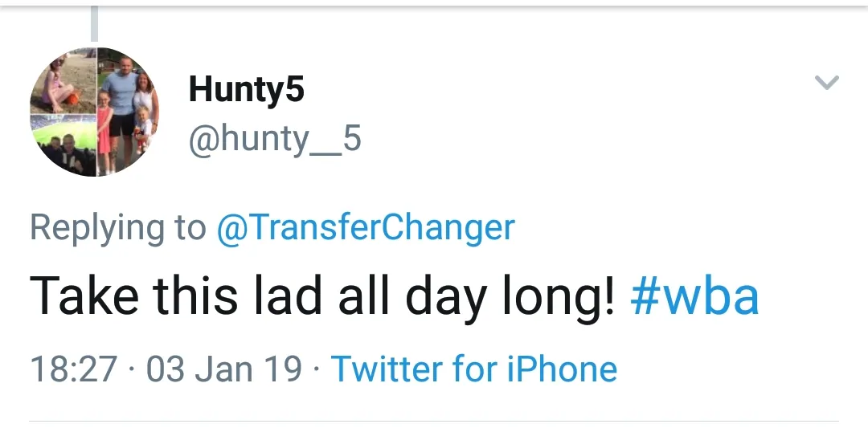Click the word "iPhone" in the source label
The width and height of the screenshot is (868, 428).
562,369
